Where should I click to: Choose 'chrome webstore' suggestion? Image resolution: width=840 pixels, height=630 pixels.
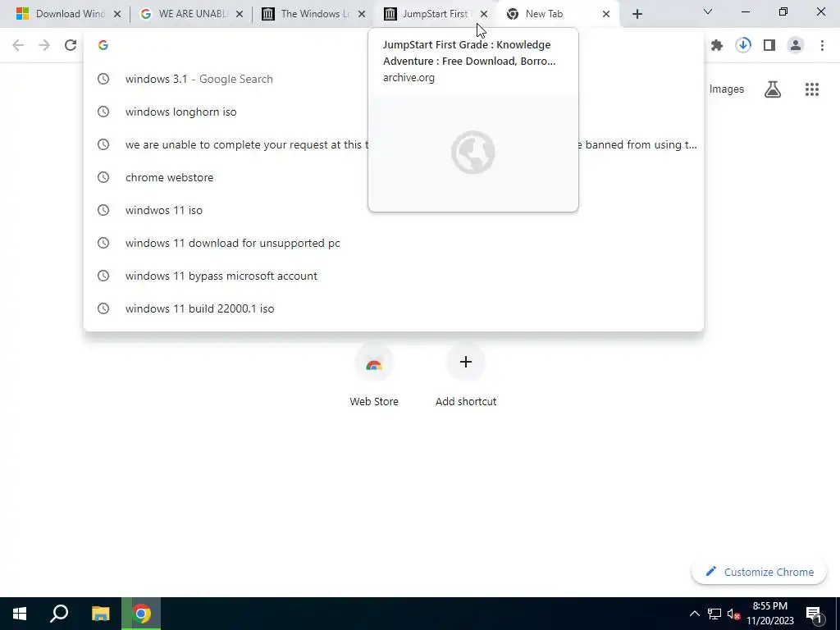[x=393, y=177]
